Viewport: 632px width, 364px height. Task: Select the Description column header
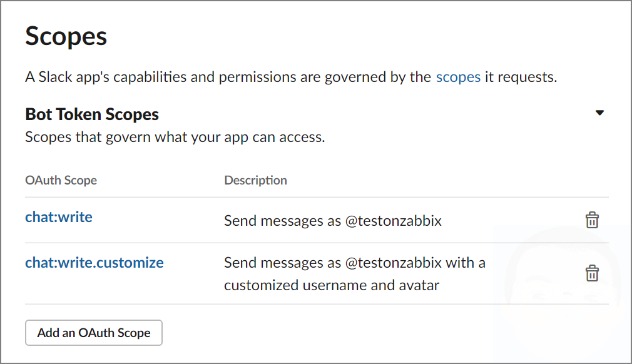tap(255, 180)
